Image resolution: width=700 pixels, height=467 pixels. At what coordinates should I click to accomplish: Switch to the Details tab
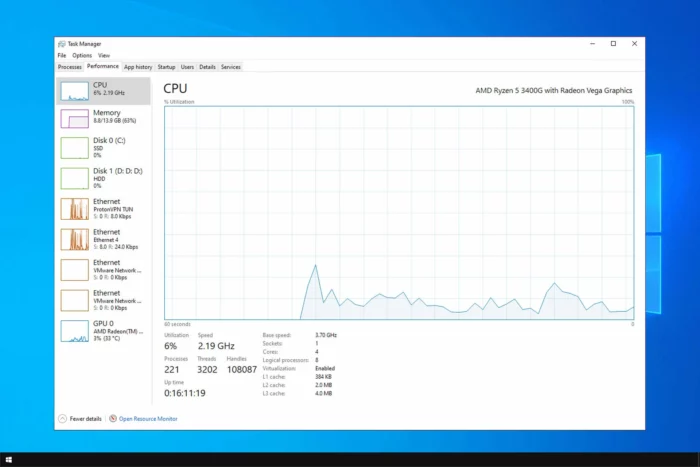point(207,67)
